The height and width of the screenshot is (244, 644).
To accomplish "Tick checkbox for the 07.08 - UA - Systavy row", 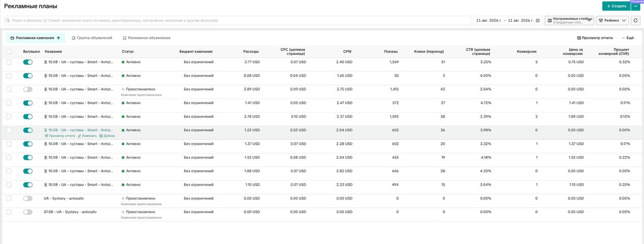I will 9,212.
